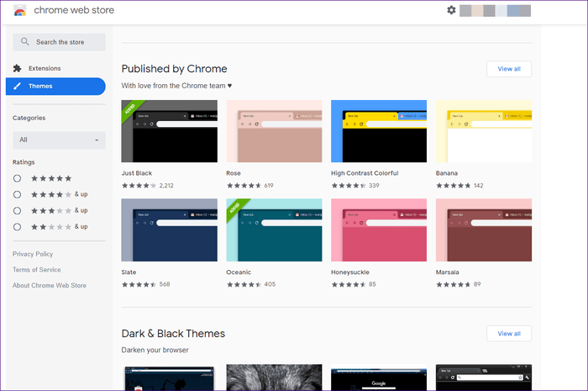Select the 2 stars & up filter
588x391 pixels.
[x=17, y=227]
